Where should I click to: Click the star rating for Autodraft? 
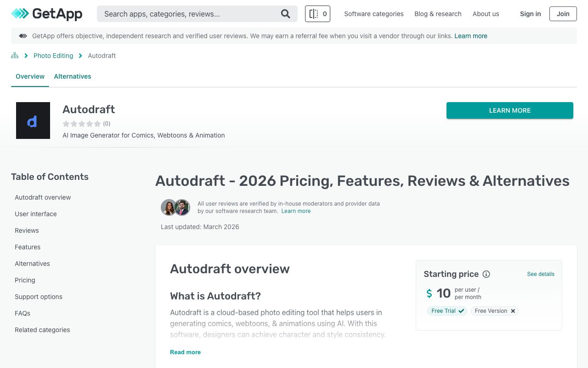[82, 124]
